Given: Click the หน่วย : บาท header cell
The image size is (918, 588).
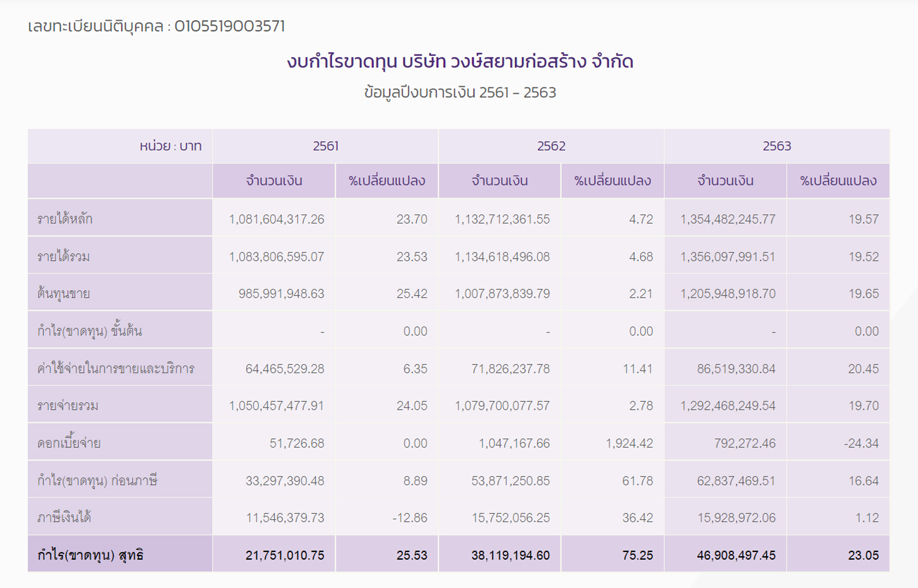Looking at the screenshot, I should [170, 146].
